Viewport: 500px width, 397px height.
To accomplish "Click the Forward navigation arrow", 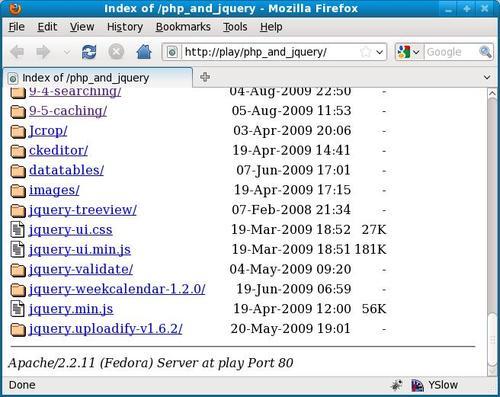I will (x=43, y=52).
